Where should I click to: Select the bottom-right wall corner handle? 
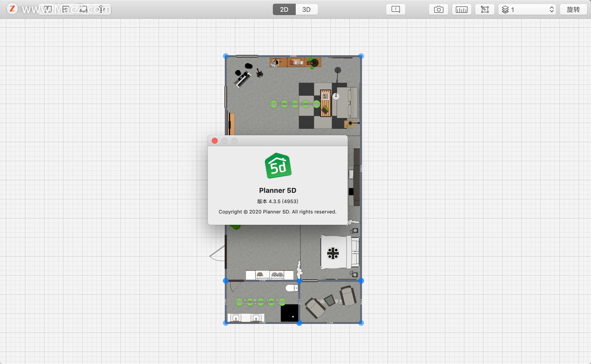pos(361,323)
